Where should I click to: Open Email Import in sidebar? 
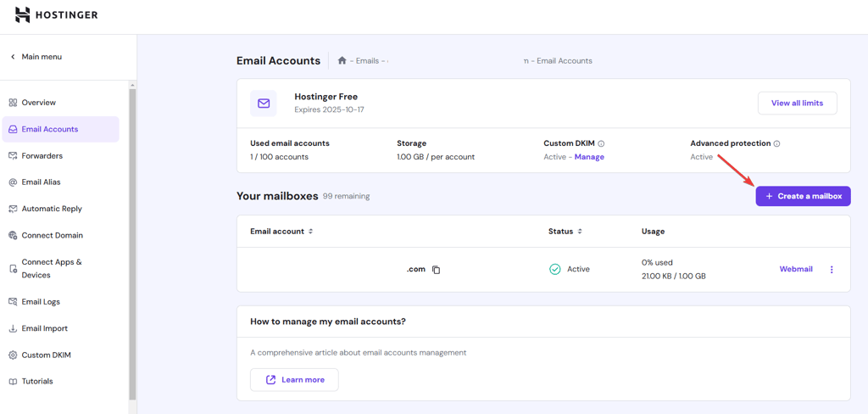click(x=60, y=328)
